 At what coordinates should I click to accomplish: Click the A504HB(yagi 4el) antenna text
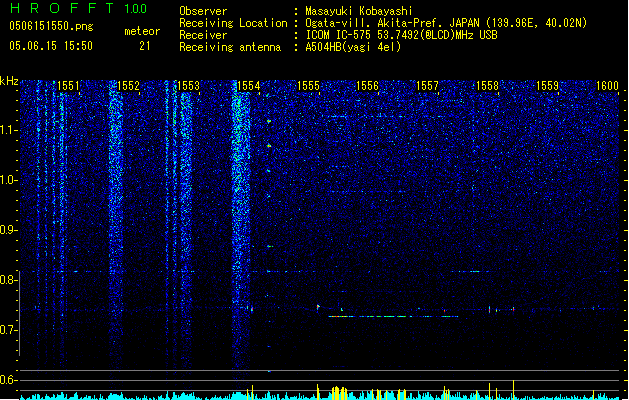pyautogui.click(x=353, y=47)
